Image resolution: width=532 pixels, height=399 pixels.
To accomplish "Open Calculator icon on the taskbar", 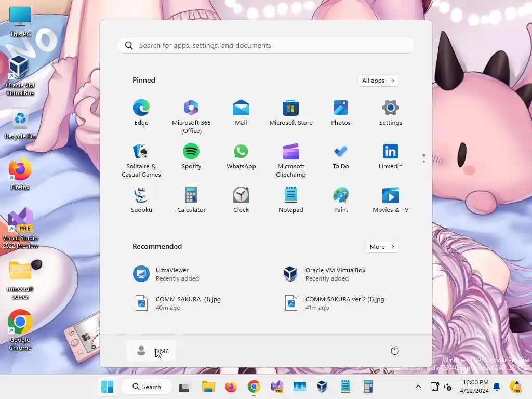I will click(368, 387).
